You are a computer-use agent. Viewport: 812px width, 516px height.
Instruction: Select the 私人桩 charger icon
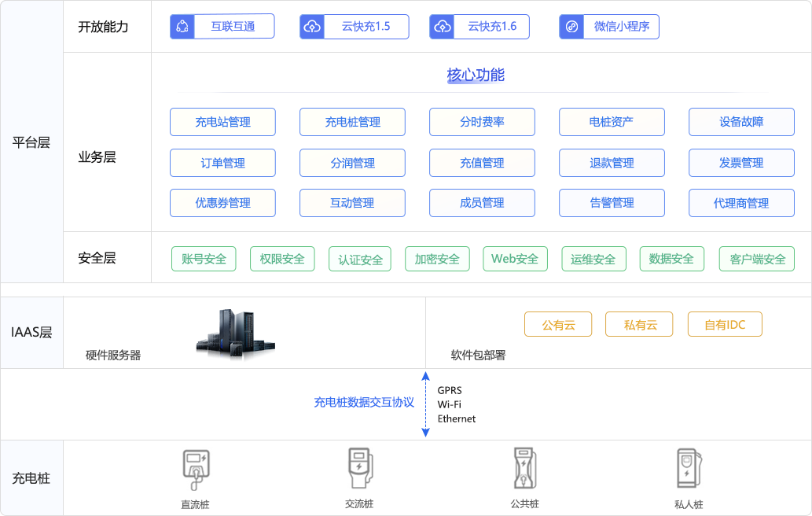(689, 468)
